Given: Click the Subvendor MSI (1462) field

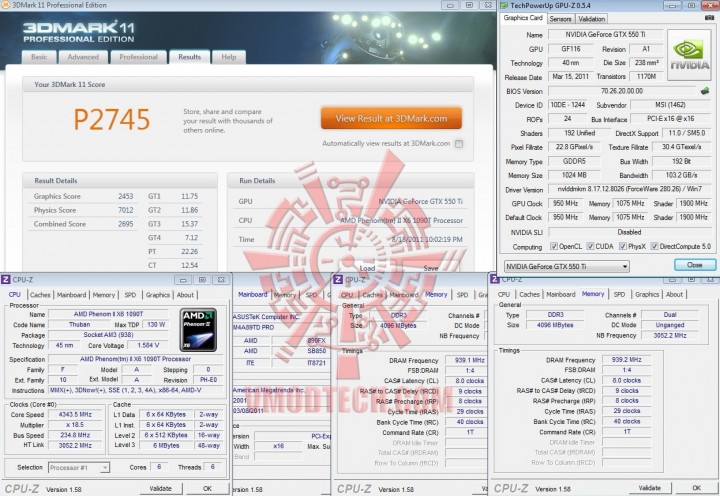Looking at the screenshot, I should 670,105.
